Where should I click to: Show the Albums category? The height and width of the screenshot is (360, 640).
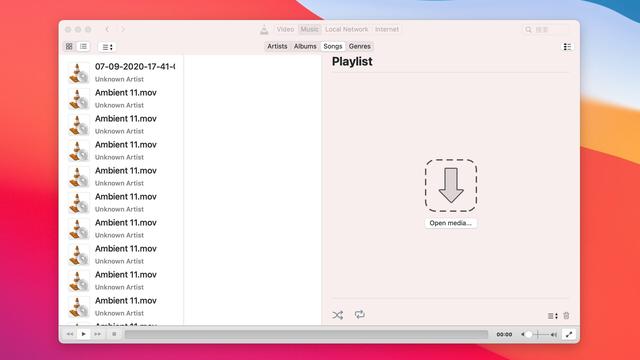tap(305, 47)
